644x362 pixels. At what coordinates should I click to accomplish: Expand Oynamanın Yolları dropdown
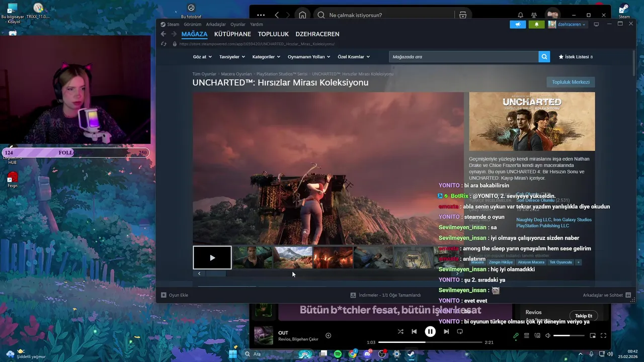(309, 57)
